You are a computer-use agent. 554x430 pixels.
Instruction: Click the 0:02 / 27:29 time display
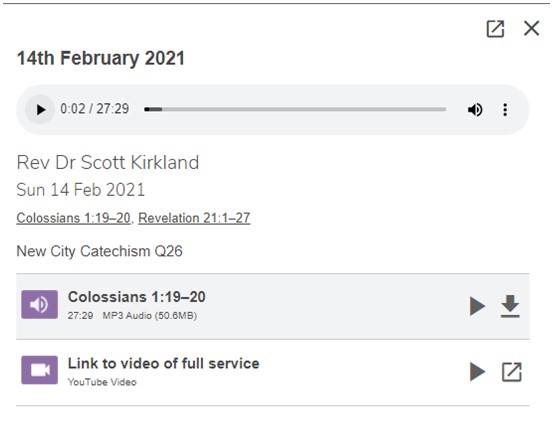tap(95, 109)
